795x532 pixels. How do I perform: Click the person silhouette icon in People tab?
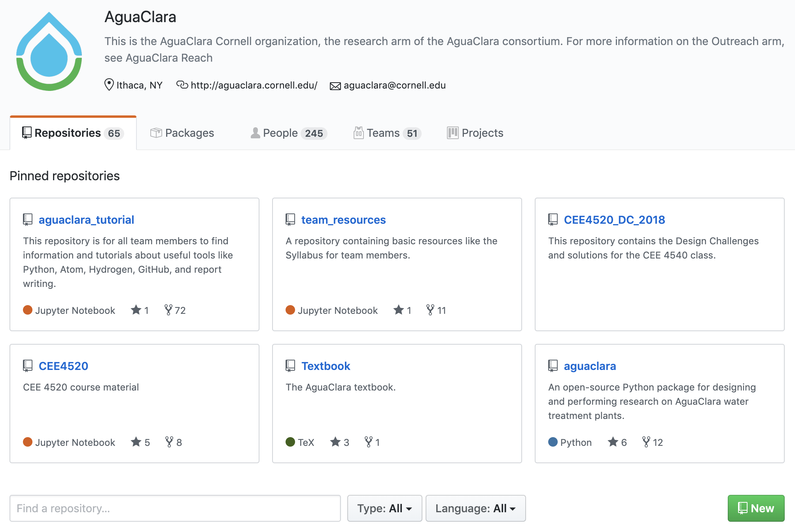click(255, 133)
